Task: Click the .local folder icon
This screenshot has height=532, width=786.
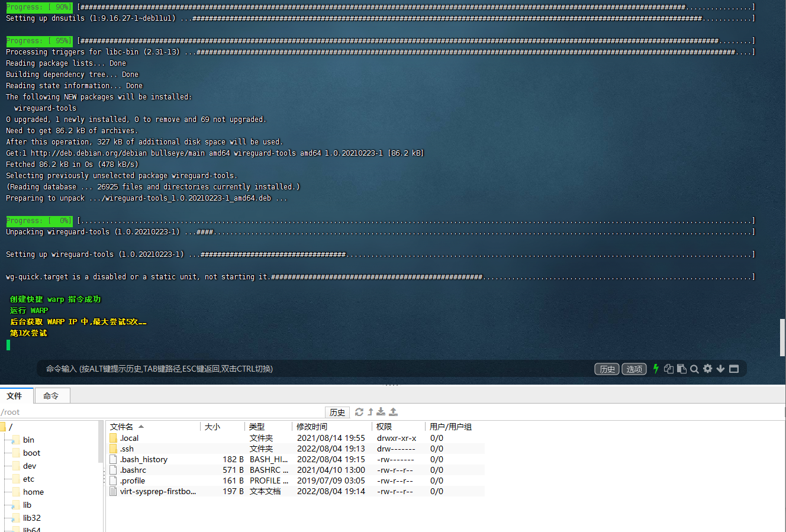Action: 113,438
